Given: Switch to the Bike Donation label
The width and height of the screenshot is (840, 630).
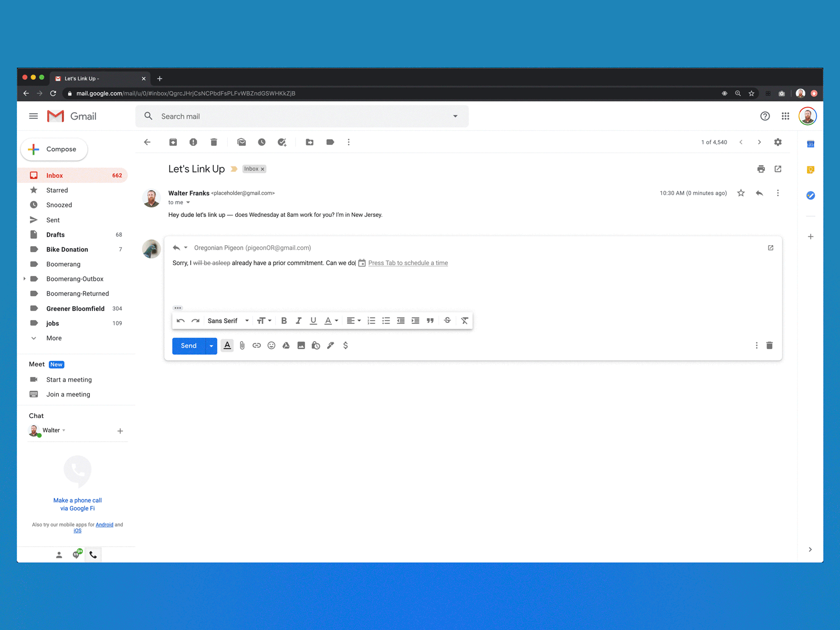Looking at the screenshot, I should 67,249.
